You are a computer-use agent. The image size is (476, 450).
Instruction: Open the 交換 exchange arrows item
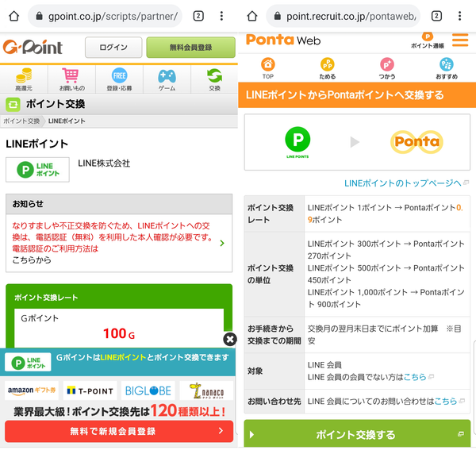click(215, 79)
